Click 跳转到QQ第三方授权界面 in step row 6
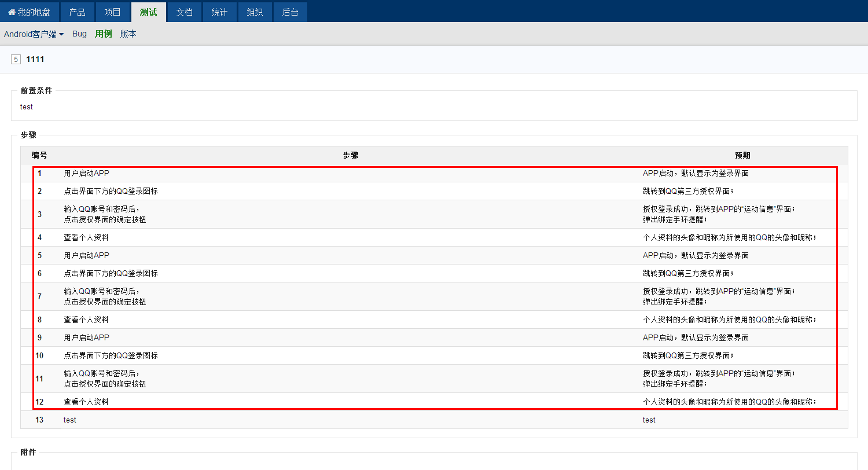868x470 pixels. (689, 273)
